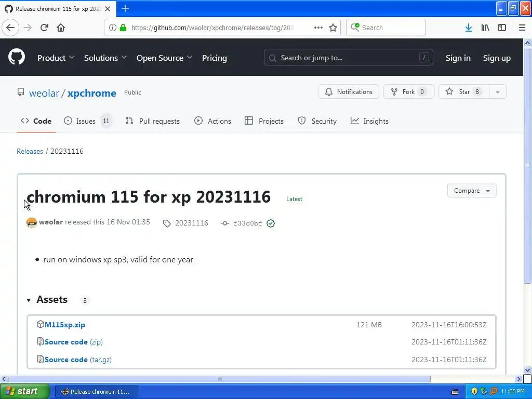Click the GitHub octocat logo
Screen dimensions: 532x399
(x=17, y=57)
